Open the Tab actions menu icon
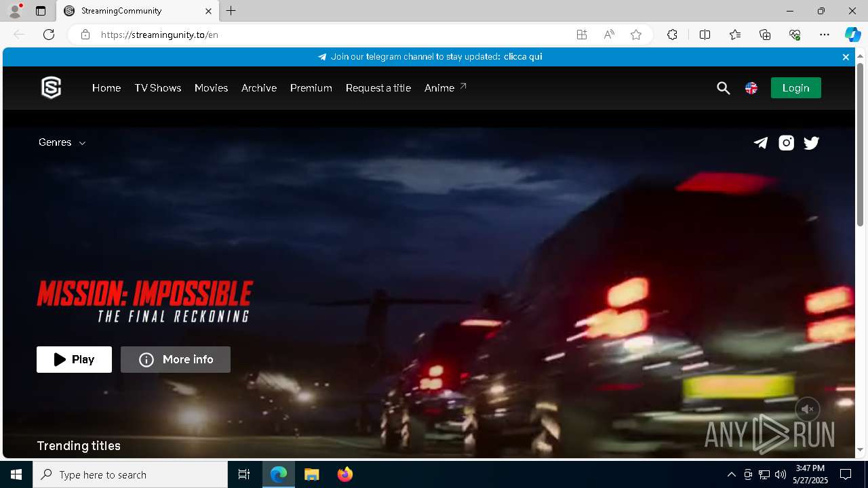868x488 pixels. (x=41, y=11)
